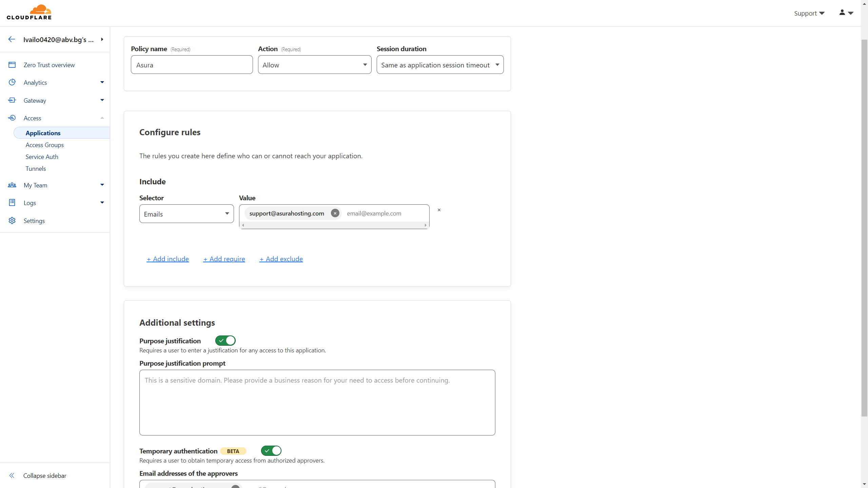This screenshot has height=488, width=868.
Task: Click the Purpose justification prompt text area
Action: point(317,402)
